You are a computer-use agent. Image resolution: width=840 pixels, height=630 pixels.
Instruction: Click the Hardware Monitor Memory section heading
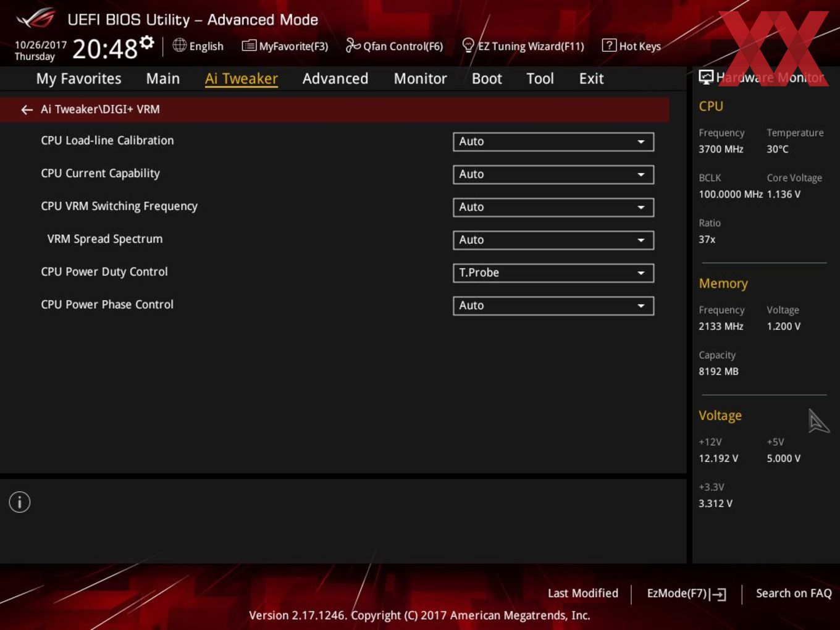(723, 283)
